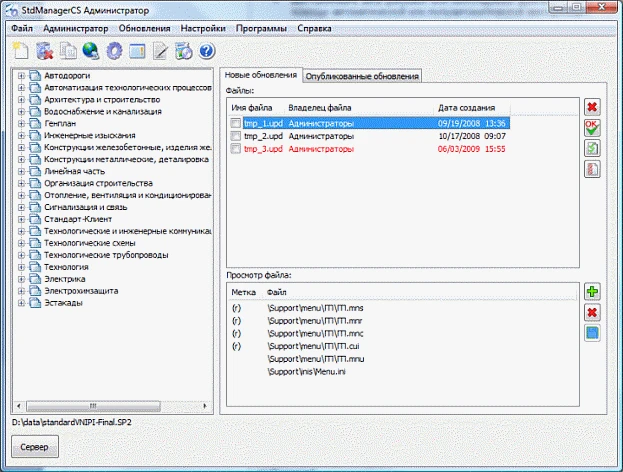Click the new blank document toolbar icon

point(21,50)
